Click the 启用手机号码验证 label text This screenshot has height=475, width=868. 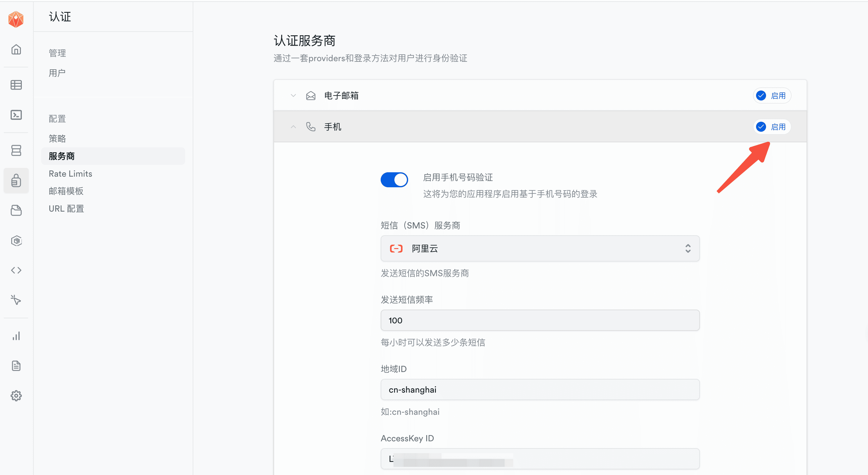(x=458, y=178)
